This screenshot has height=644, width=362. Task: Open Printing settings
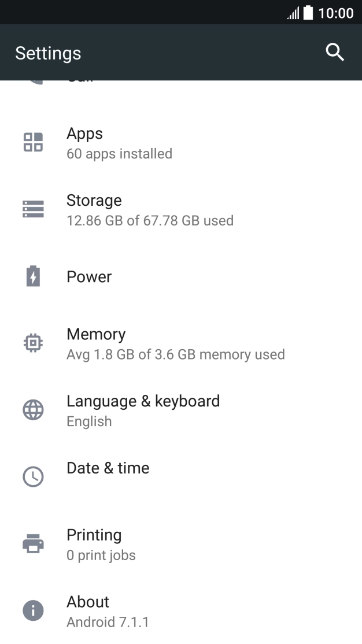click(x=181, y=544)
